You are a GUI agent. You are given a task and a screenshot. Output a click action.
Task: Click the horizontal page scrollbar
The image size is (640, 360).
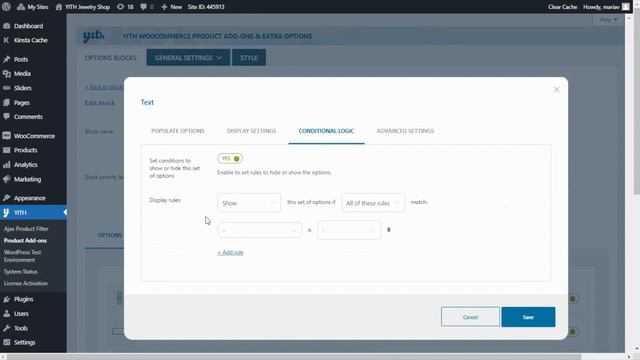294,357
